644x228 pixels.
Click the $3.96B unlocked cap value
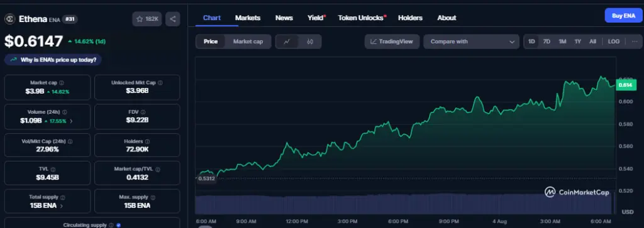click(x=137, y=92)
